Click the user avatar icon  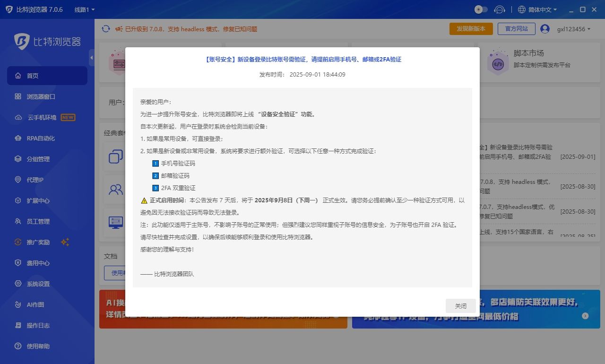point(545,29)
